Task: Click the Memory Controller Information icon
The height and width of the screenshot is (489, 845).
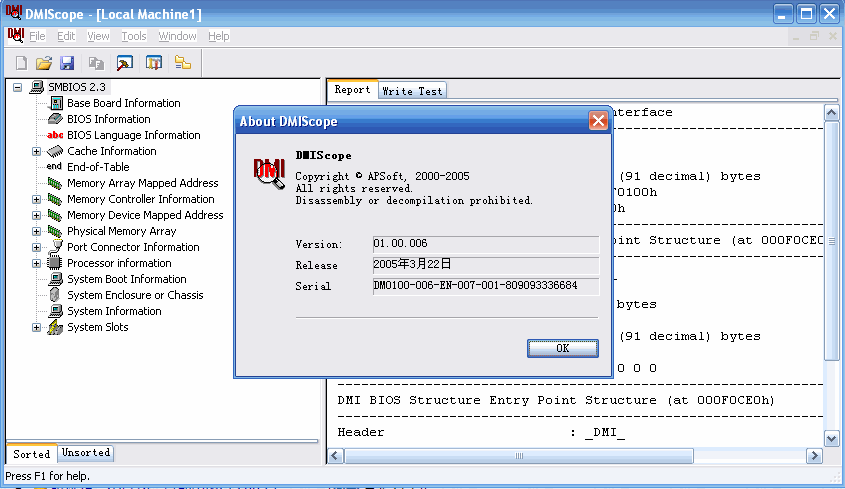Action: 55,199
